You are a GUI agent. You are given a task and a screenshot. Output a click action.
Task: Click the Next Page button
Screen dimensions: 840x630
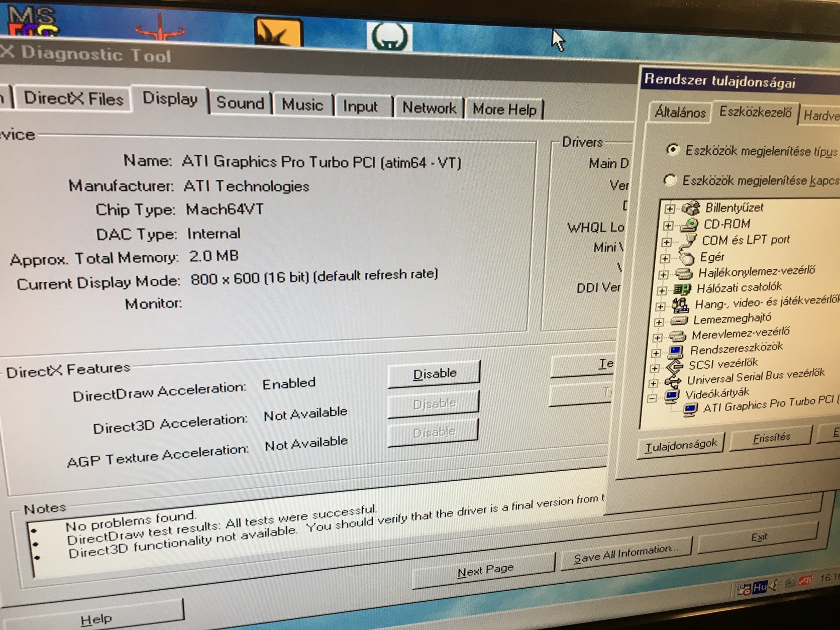click(x=484, y=571)
